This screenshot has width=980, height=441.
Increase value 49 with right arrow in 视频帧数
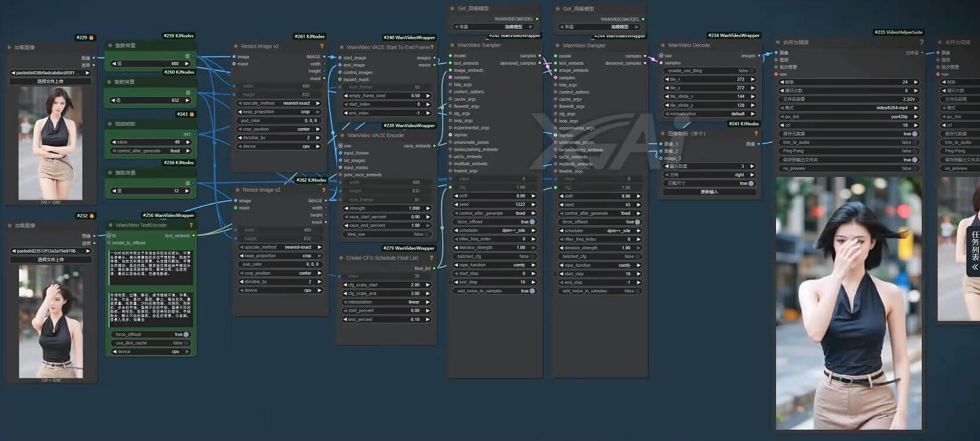click(x=188, y=142)
